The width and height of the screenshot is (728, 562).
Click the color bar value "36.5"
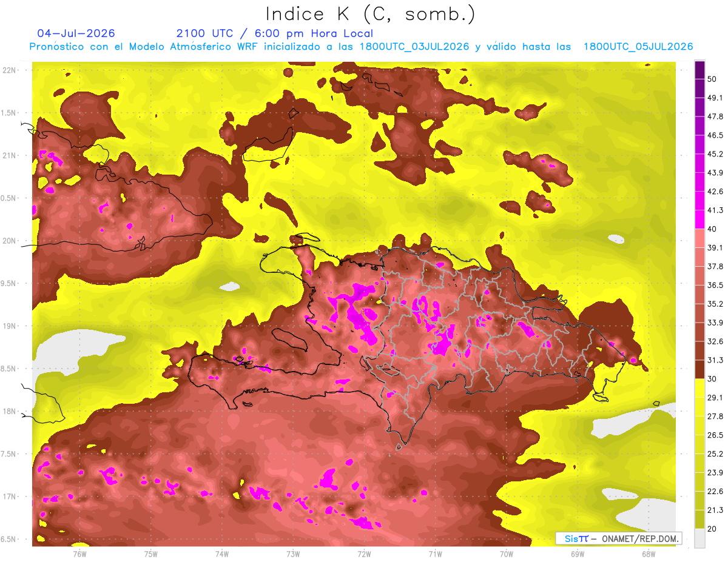pyautogui.click(x=715, y=285)
